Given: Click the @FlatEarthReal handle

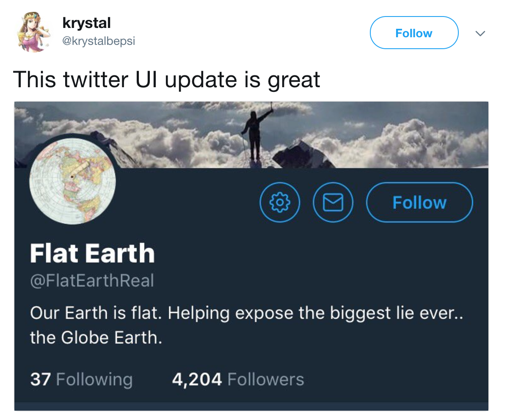Looking at the screenshot, I should pyautogui.click(x=92, y=281).
